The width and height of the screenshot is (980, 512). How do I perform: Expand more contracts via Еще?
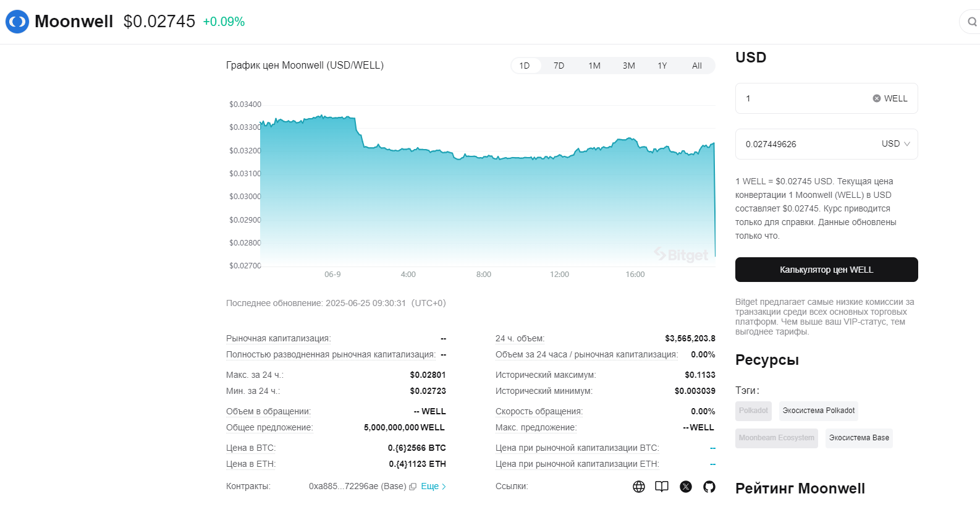pos(433,487)
